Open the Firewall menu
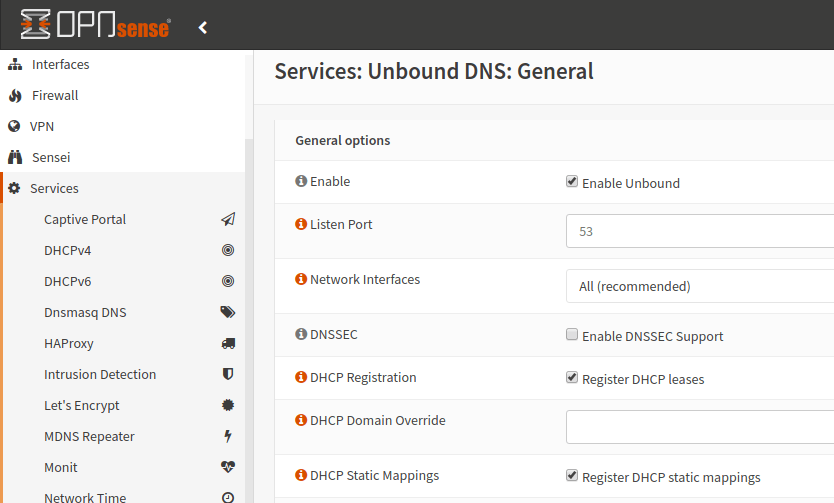The width and height of the screenshot is (834, 503). (x=54, y=96)
